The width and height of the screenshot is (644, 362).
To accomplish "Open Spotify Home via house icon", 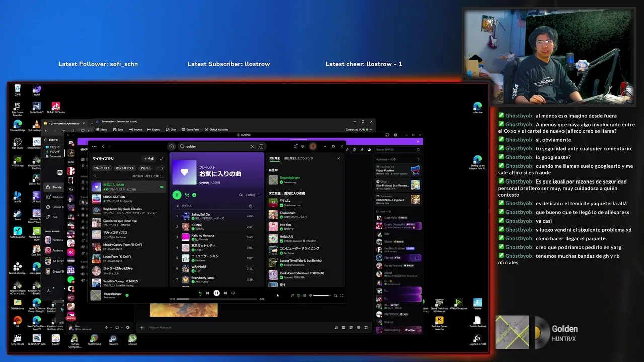I will click(171, 146).
